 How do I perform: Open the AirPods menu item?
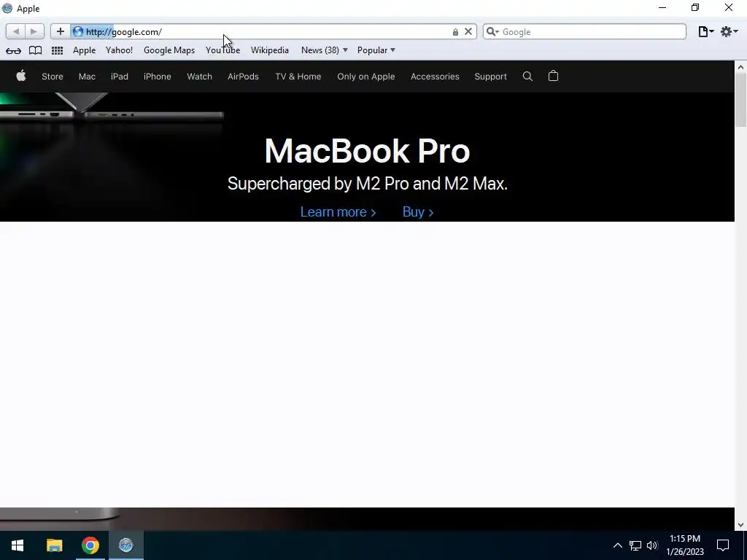[x=243, y=76]
